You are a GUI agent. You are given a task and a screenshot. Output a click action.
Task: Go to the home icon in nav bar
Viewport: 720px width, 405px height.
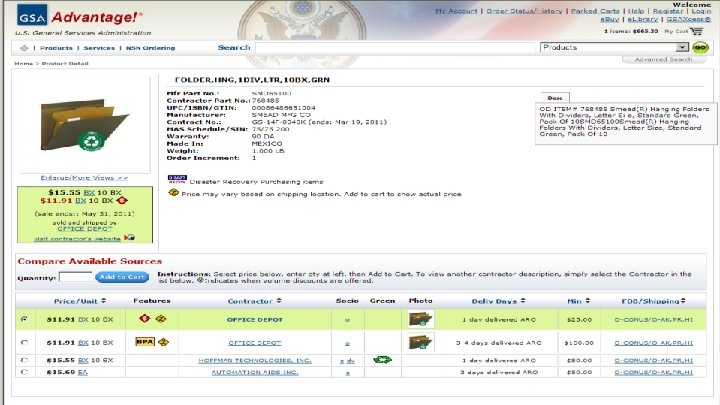click(x=24, y=48)
